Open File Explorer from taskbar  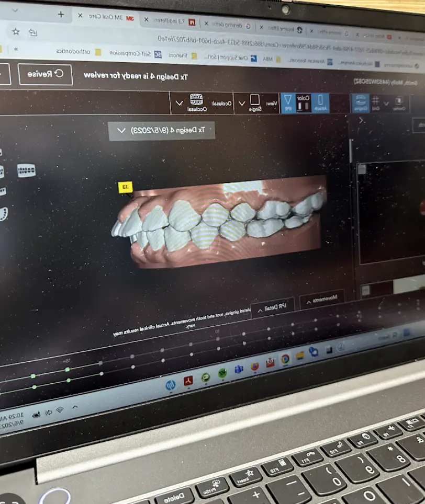pos(300,356)
